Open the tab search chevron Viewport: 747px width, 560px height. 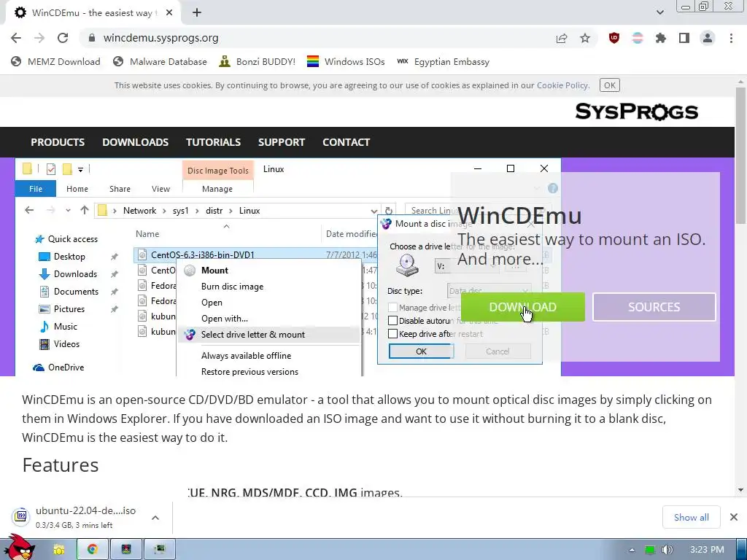coord(659,13)
